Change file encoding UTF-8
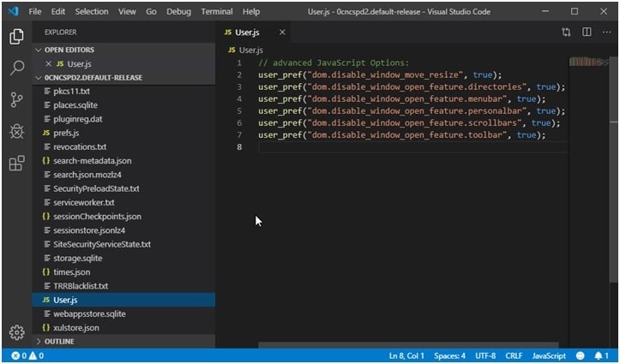The height and width of the screenshot is (364, 620). click(485, 355)
